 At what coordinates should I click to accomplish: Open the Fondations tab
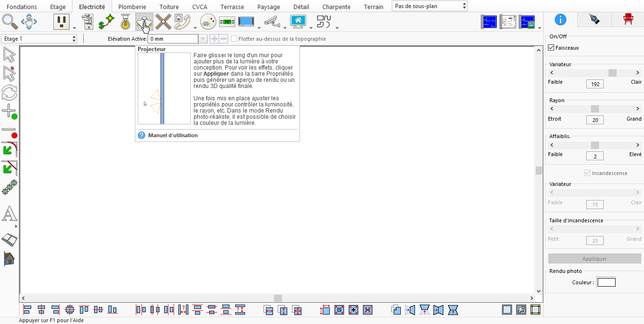pyautogui.click(x=22, y=7)
